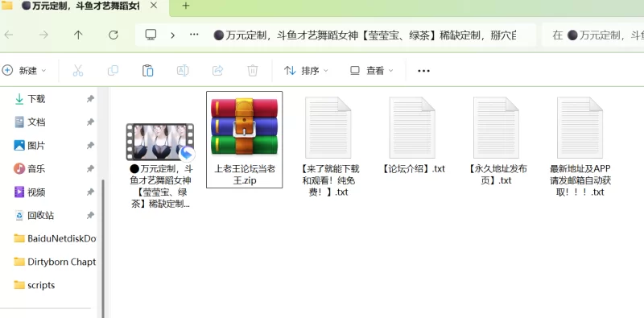This screenshot has height=318, width=644.
Task: Refresh the current folder view
Action: click(x=114, y=35)
